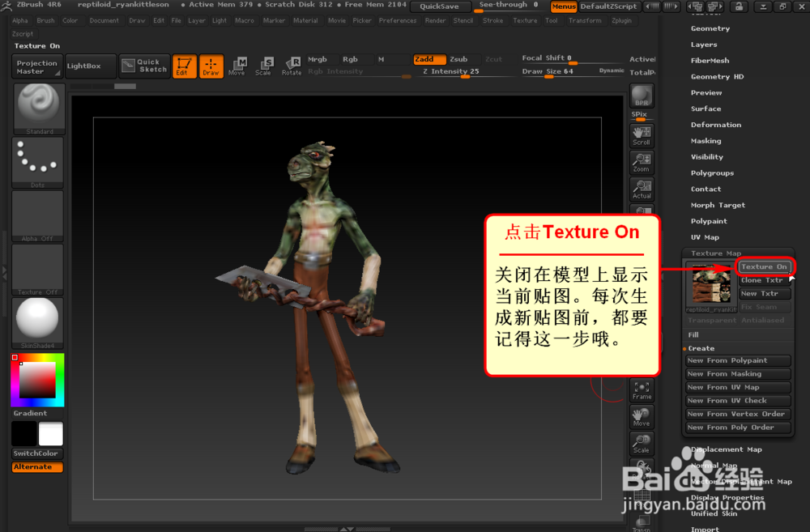This screenshot has height=532, width=810.
Task: Click the BPR render button
Action: [x=642, y=96]
